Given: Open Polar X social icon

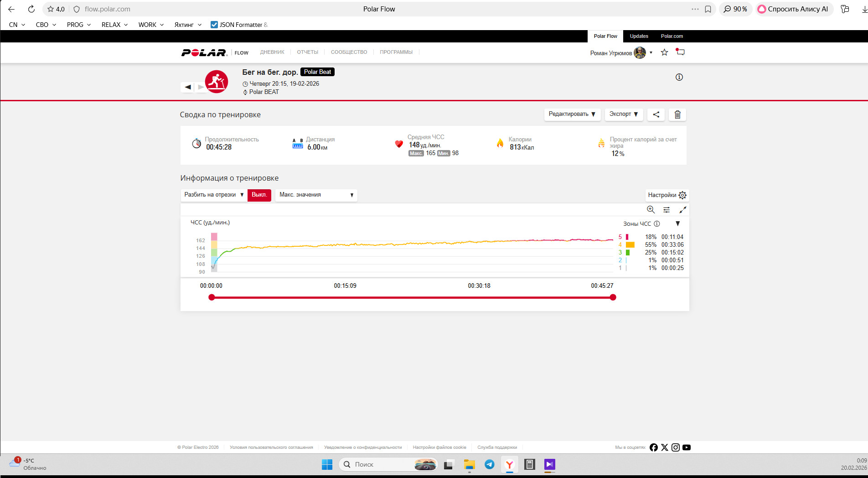Looking at the screenshot, I should (x=665, y=447).
